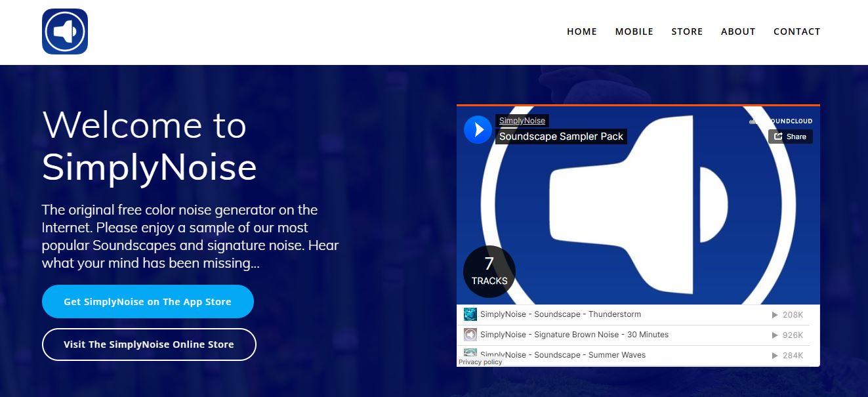The height and width of the screenshot is (397, 868).
Task: Open the Contact page
Action: [797, 31]
